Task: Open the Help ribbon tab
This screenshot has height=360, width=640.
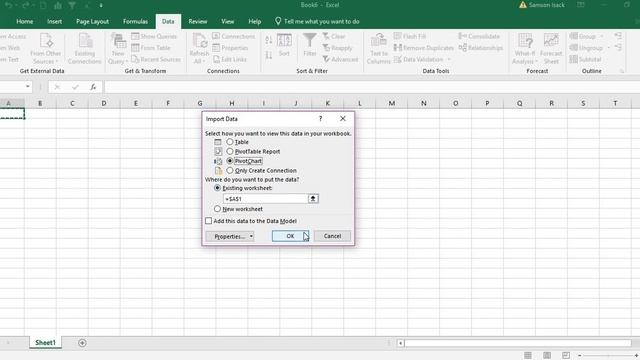Action: pos(255,22)
